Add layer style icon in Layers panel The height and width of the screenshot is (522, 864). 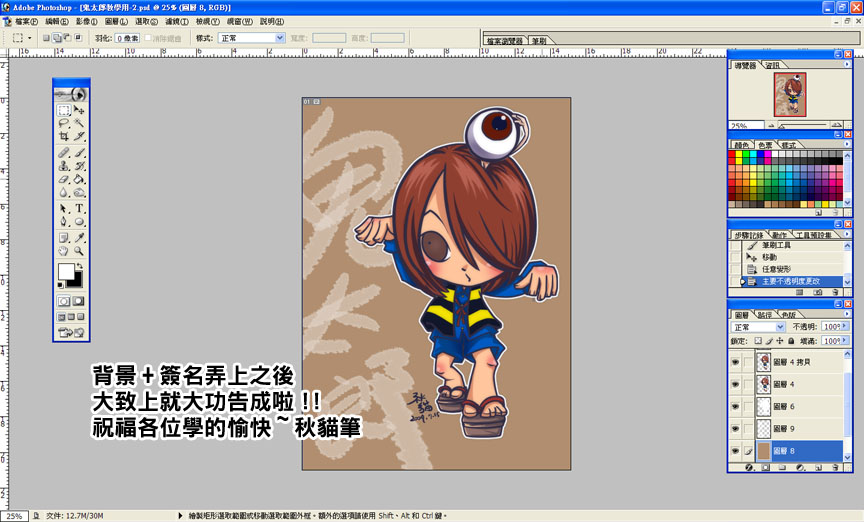pos(749,467)
